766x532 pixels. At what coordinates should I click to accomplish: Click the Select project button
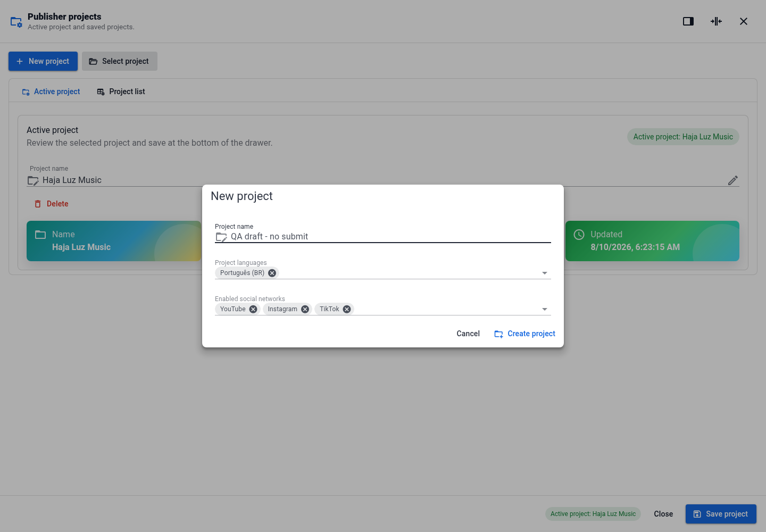click(120, 61)
